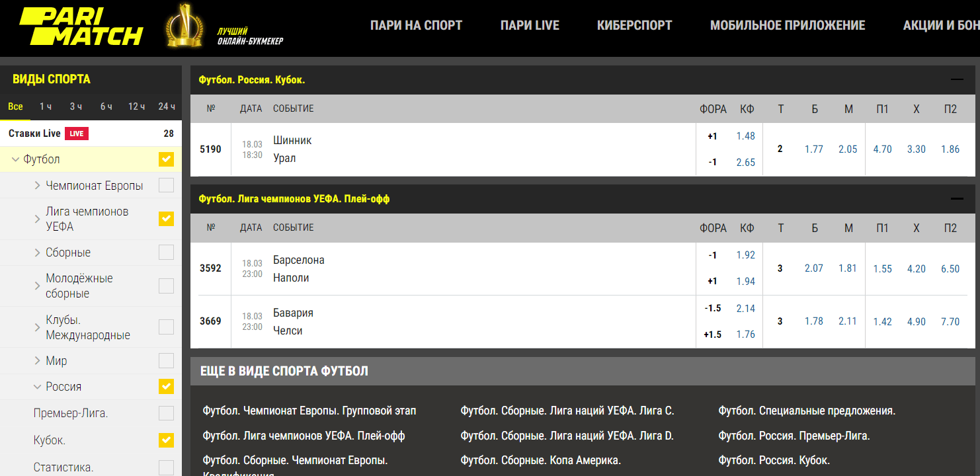Uncheck the Россия checkbox
The width and height of the screenshot is (980, 476).
[166, 387]
